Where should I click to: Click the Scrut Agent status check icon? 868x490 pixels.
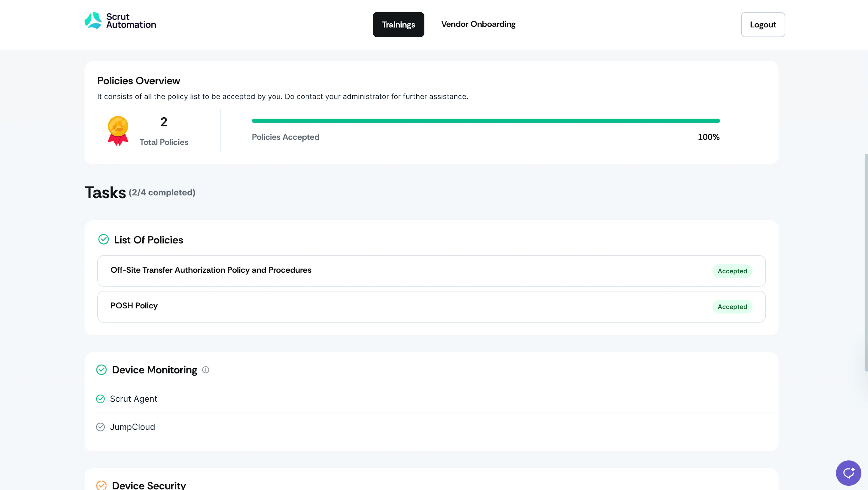pos(100,399)
